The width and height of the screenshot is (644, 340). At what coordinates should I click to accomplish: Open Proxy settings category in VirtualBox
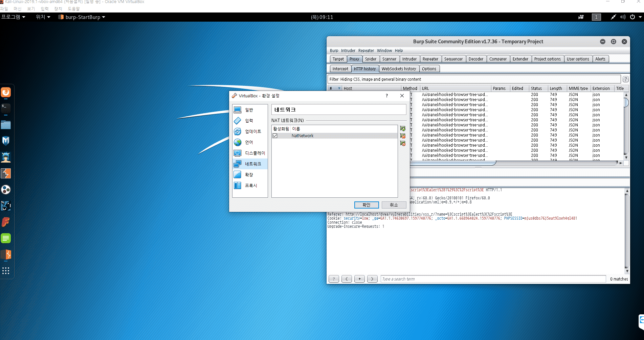(x=250, y=186)
